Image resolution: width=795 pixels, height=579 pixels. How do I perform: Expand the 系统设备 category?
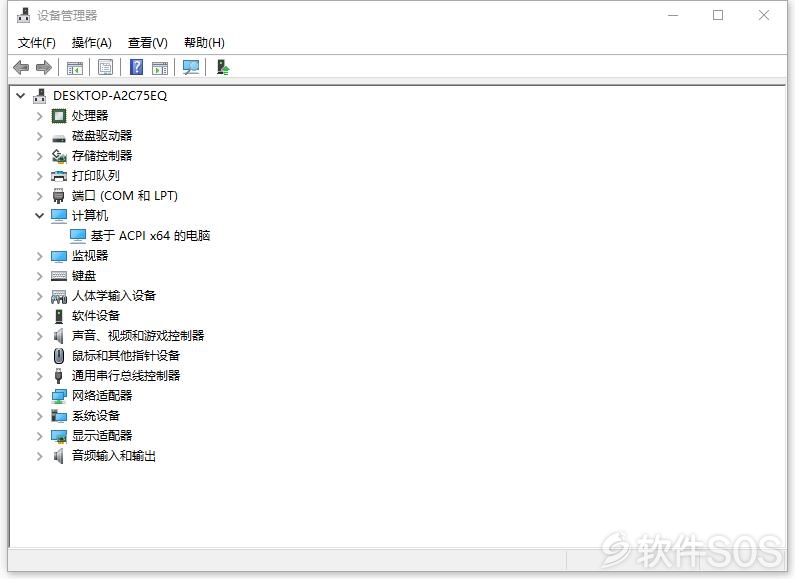(x=40, y=416)
